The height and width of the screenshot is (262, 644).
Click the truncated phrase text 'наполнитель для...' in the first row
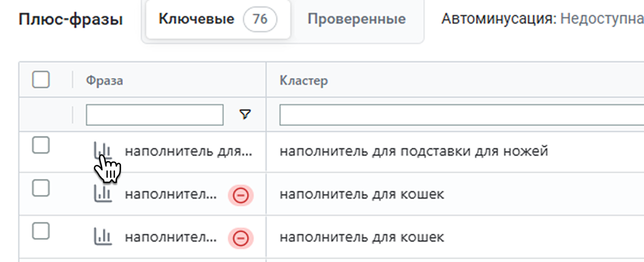tap(188, 151)
